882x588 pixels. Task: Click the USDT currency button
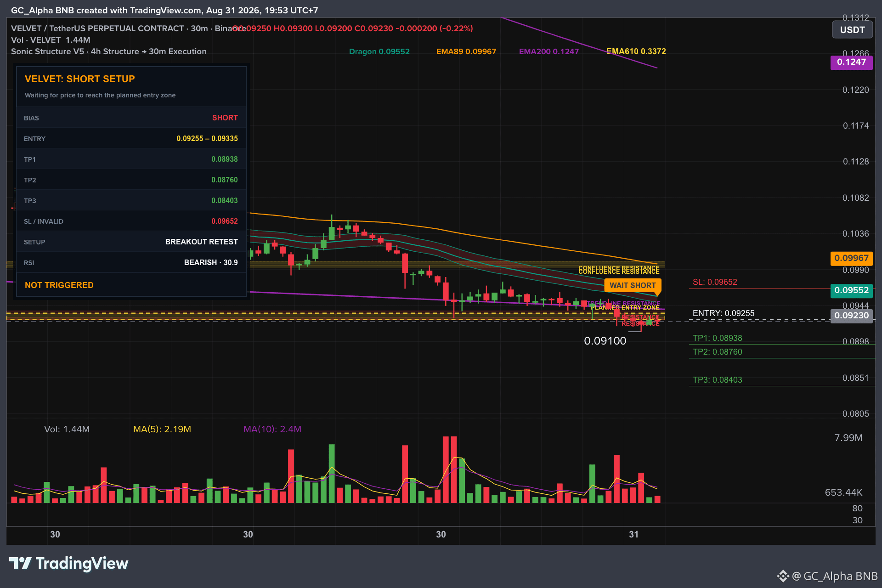pos(852,30)
